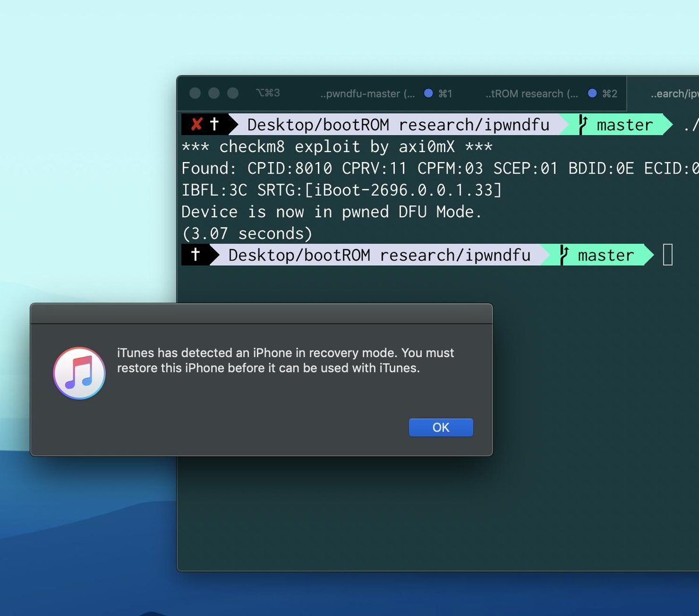Click the '(3.07 seconds)' output line
Image resolution: width=699 pixels, height=616 pixels.
click(x=247, y=234)
